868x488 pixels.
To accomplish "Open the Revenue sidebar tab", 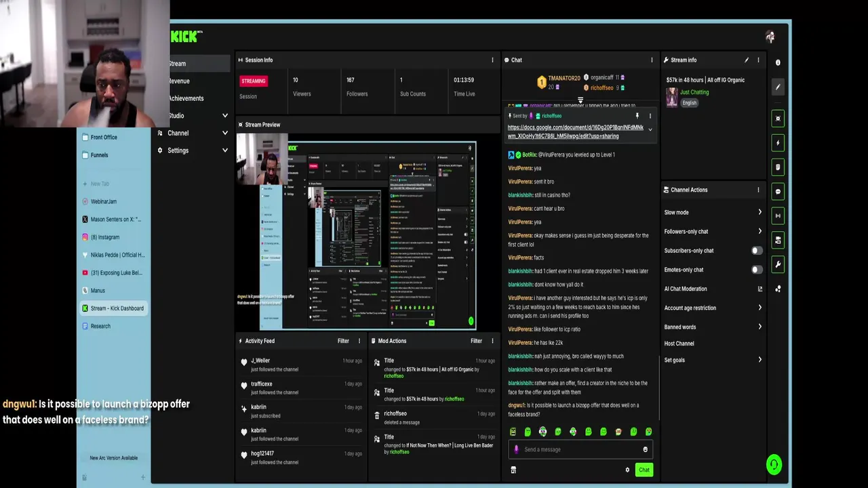I will [199, 81].
